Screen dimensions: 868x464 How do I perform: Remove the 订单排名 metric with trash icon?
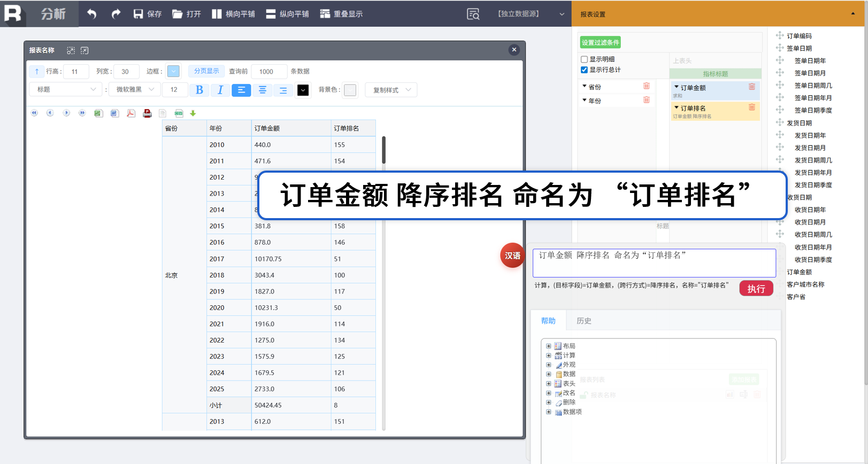[x=751, y=107]
